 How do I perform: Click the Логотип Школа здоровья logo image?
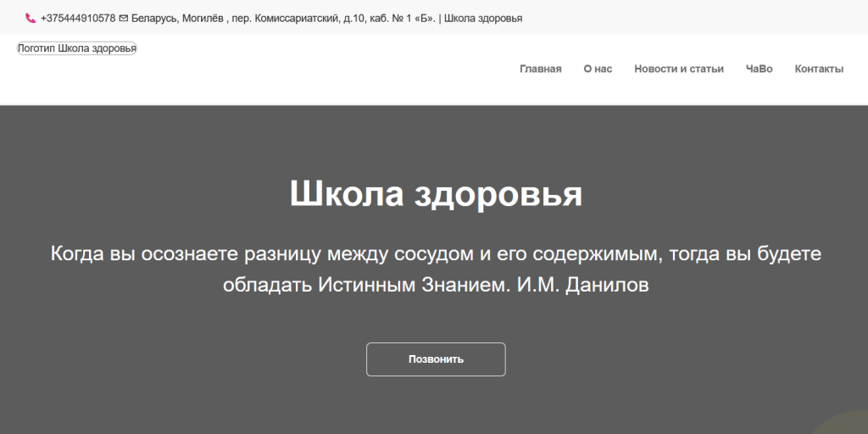pos(77,48)
